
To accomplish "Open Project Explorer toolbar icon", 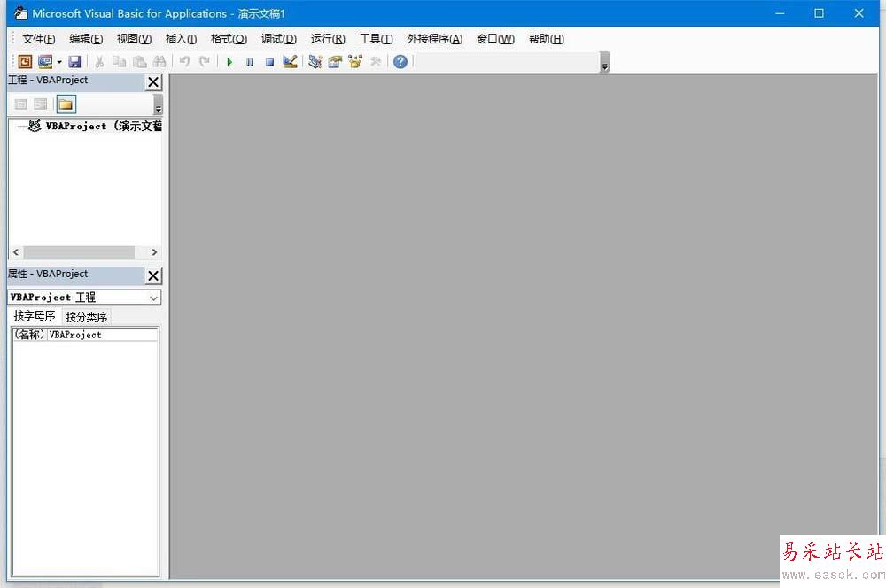I will 315,62.
